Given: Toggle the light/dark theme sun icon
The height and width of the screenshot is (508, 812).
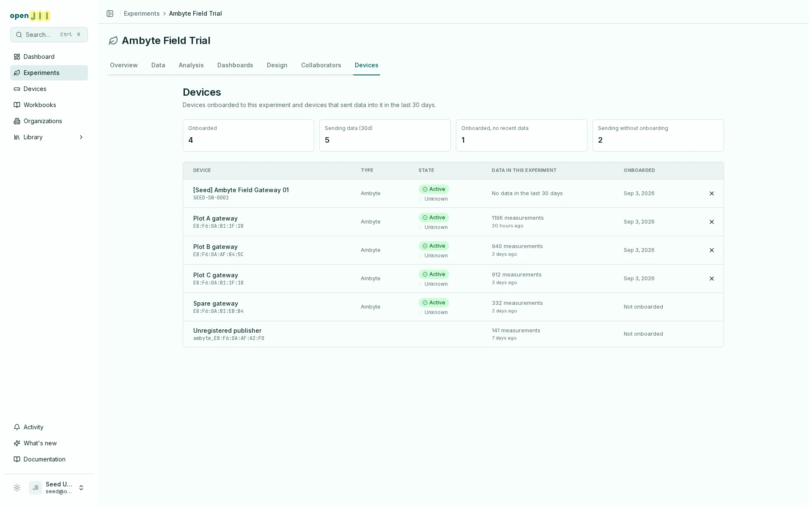Looking at the screenshot, I should [x=17, y=488].
